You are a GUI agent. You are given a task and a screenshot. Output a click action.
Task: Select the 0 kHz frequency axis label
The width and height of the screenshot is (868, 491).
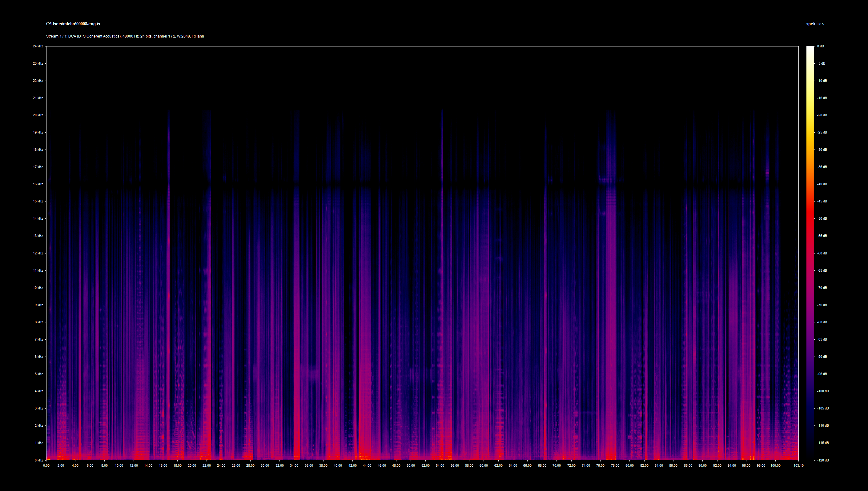tap(38, 460)
